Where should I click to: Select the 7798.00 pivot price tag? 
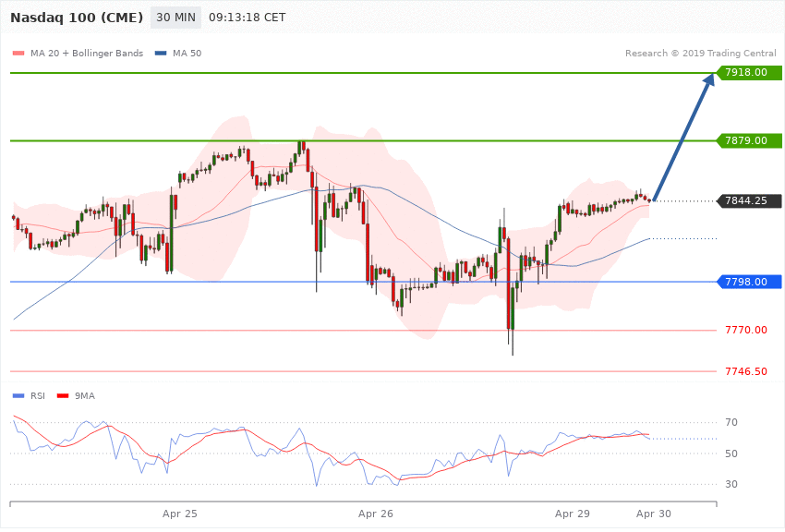(750, 282)
